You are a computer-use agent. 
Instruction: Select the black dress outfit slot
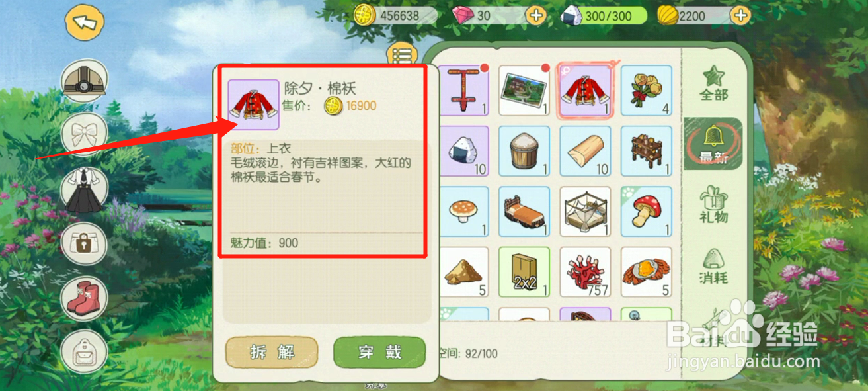click(85, 190)
